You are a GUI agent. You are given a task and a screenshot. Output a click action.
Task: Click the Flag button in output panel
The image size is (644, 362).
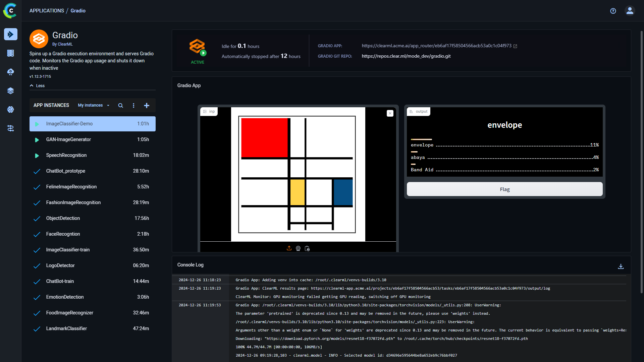coord(504,189)
